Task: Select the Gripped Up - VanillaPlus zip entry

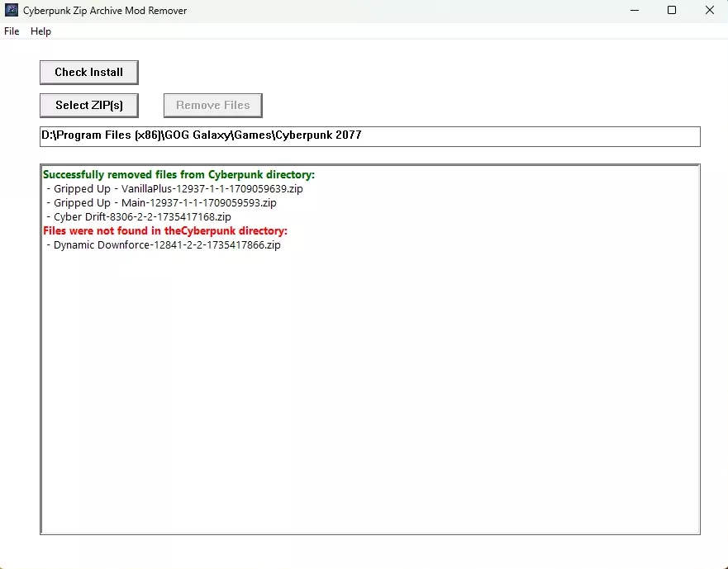Action: (x=175, y=189)
